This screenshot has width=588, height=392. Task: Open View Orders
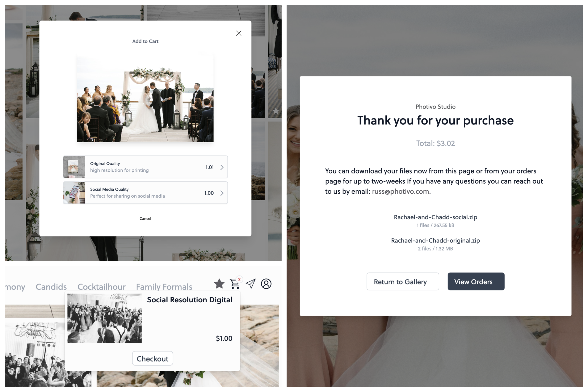476,282
